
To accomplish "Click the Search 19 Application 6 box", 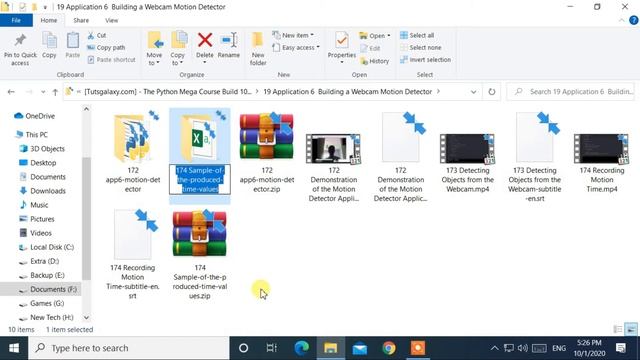I will 571,92.
